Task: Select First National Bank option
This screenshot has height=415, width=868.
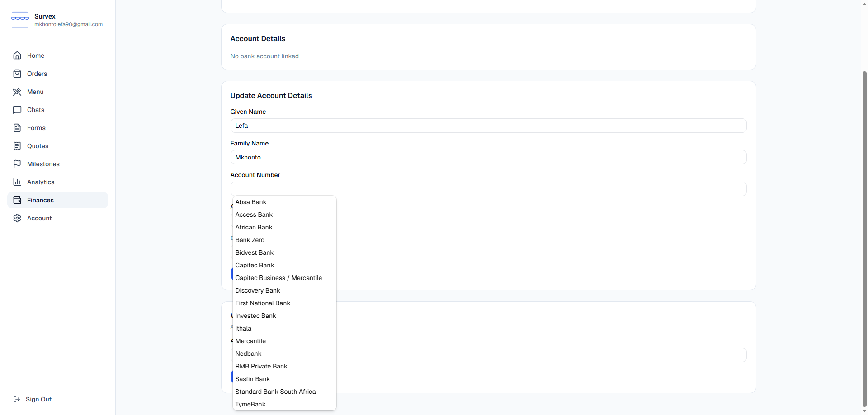Action: click(284, 303)
